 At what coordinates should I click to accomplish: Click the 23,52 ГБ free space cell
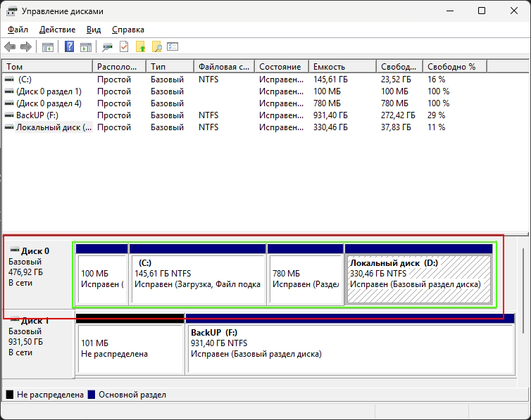coord(396,79)
